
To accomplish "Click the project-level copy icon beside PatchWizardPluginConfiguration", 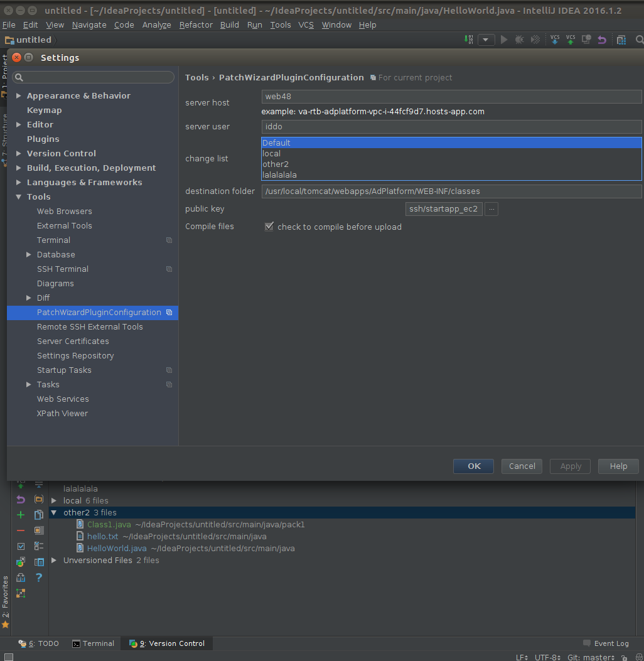I will [x=169, y=313].
